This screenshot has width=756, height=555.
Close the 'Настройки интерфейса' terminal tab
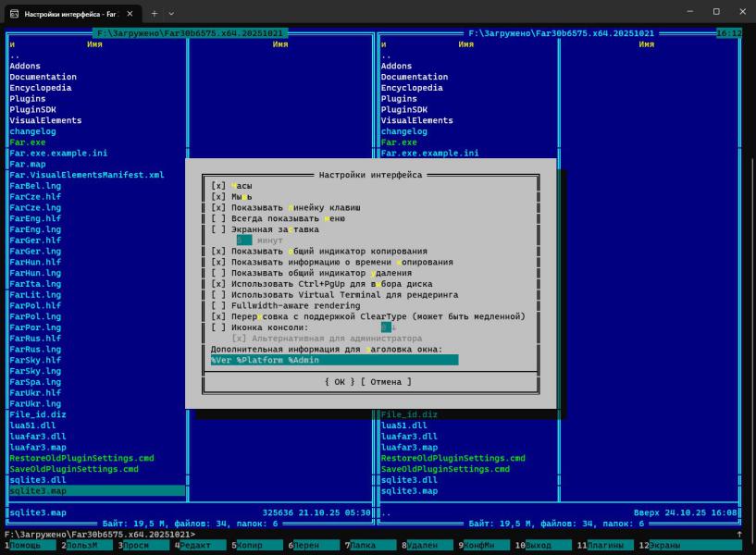click(x=129, y=13)
